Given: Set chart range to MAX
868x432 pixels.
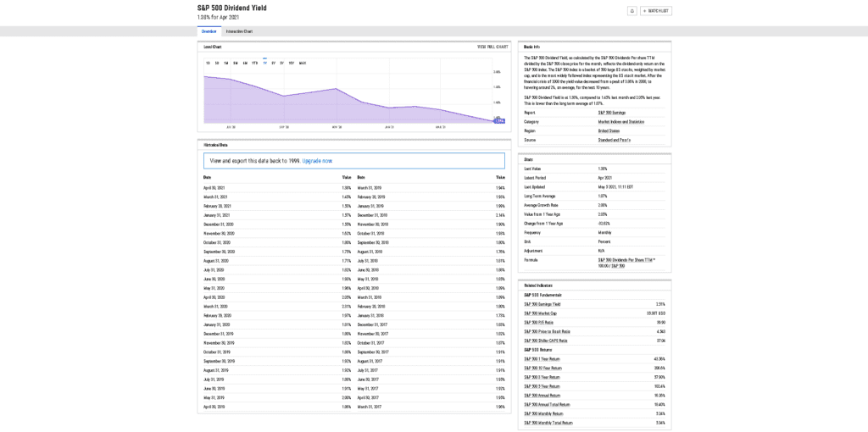Looking at the screenshot, I should click(303, 63).
